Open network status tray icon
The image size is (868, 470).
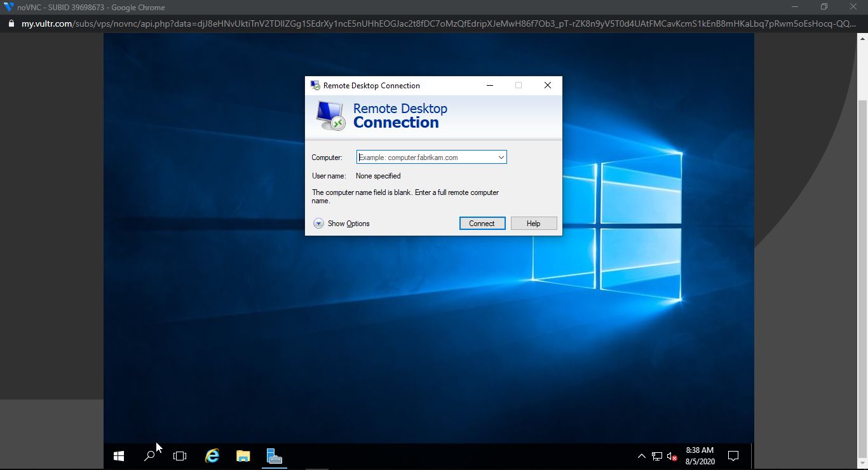[x=657, y=456]
